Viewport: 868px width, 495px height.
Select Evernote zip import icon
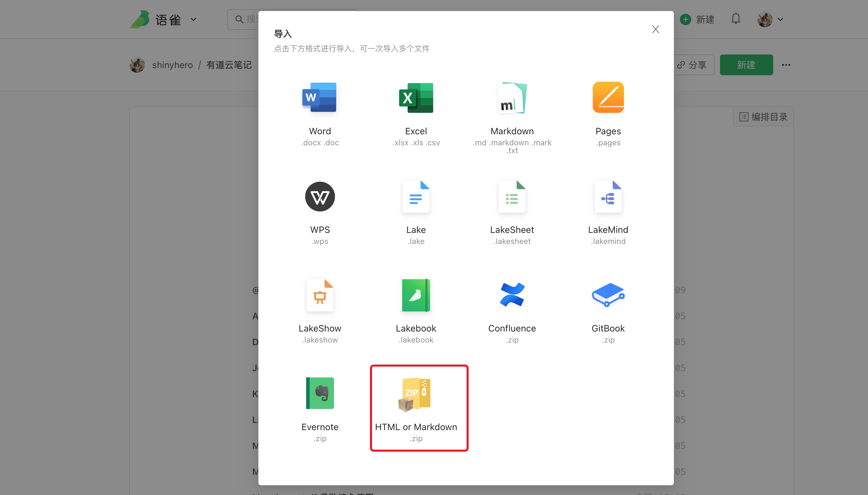point(319,393)
